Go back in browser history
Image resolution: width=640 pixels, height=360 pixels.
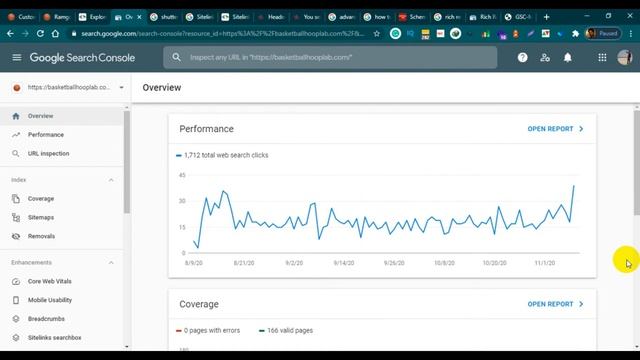point(11,34)
